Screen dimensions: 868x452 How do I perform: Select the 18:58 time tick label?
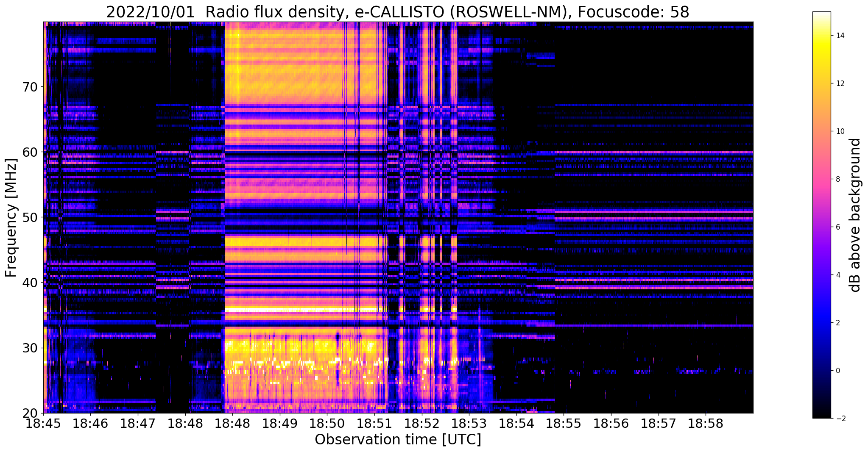click(706, 423)
